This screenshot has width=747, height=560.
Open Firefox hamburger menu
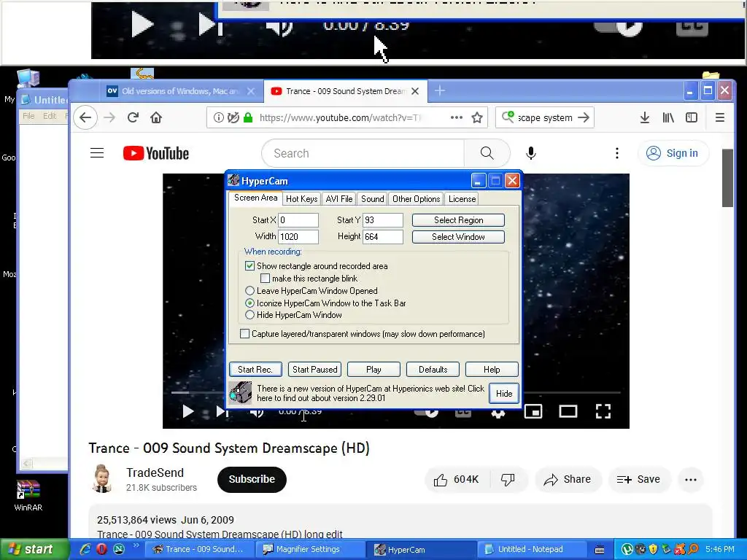coord(720,117)
